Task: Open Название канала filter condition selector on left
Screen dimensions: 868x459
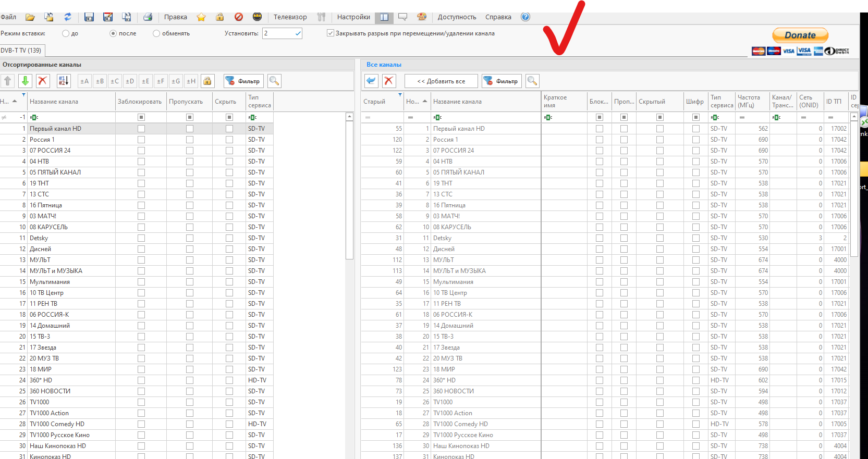Action: 34,117
